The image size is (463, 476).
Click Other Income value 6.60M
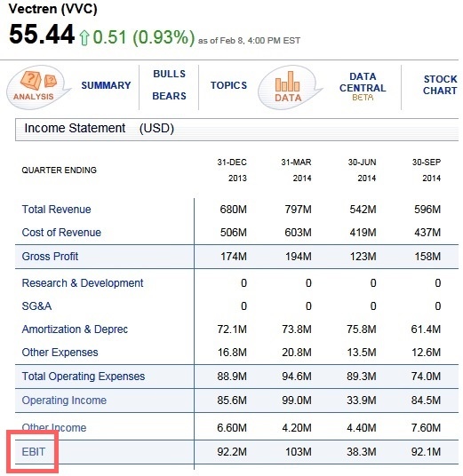[x=232, y=428]
